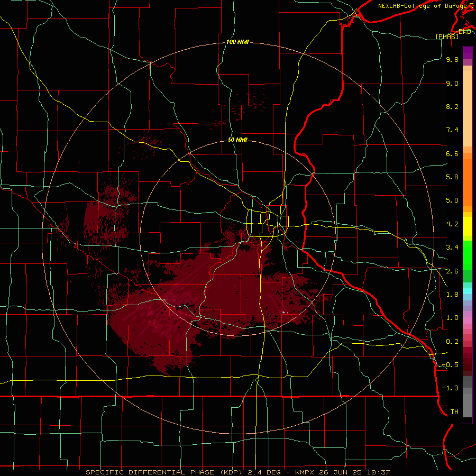Click the 1.0 value on the scale

coord(452,318)
